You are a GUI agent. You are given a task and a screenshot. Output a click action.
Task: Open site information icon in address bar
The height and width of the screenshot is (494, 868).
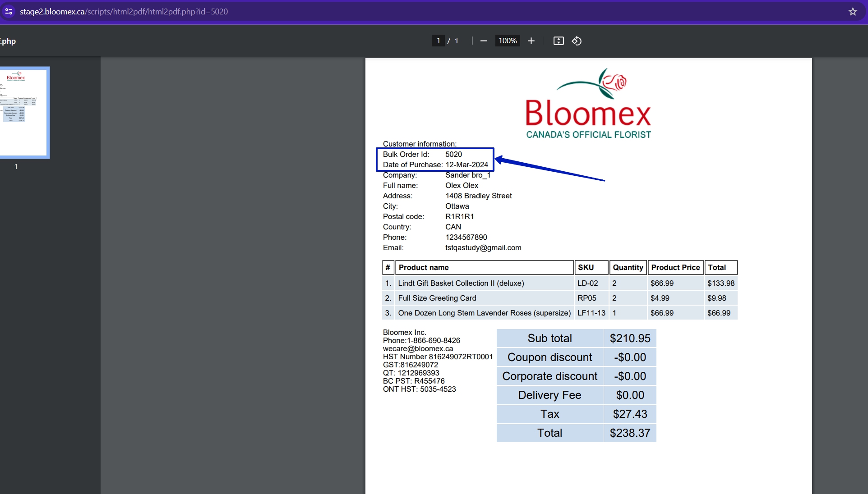9,12
